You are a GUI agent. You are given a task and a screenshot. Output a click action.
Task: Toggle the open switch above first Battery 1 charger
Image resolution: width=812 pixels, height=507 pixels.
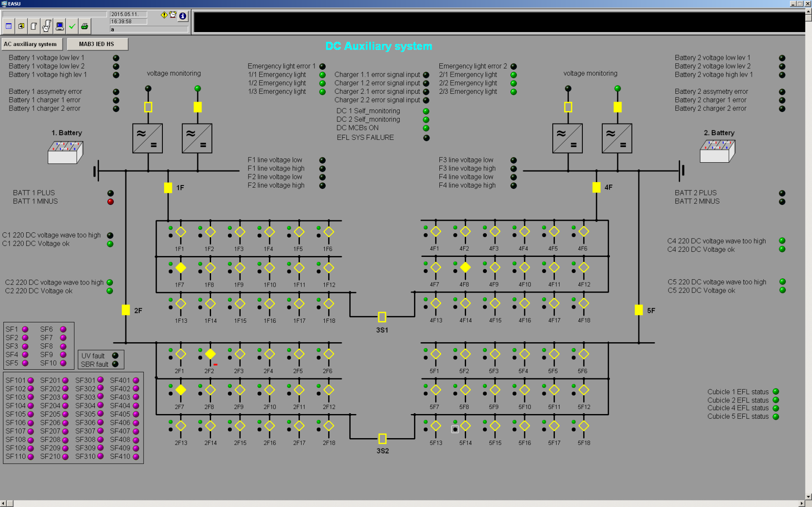(148, 107)
